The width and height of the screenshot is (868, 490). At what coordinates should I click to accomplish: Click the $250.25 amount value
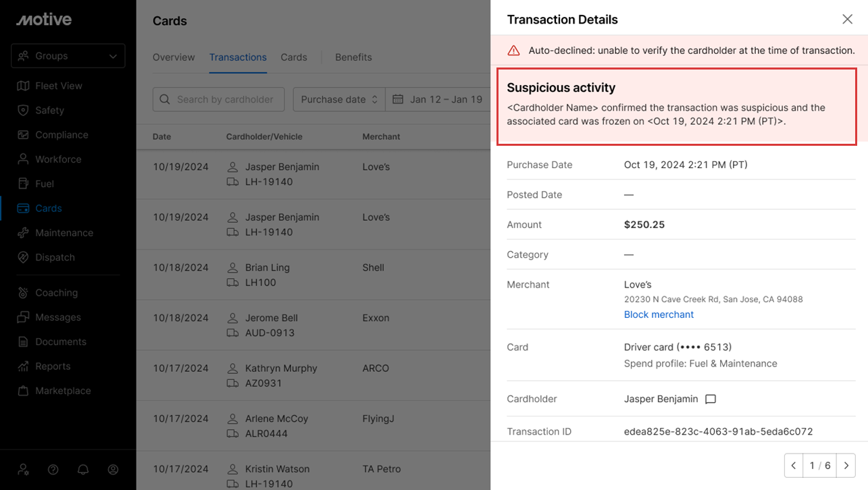pyautogui.click(x=644, y=225)
